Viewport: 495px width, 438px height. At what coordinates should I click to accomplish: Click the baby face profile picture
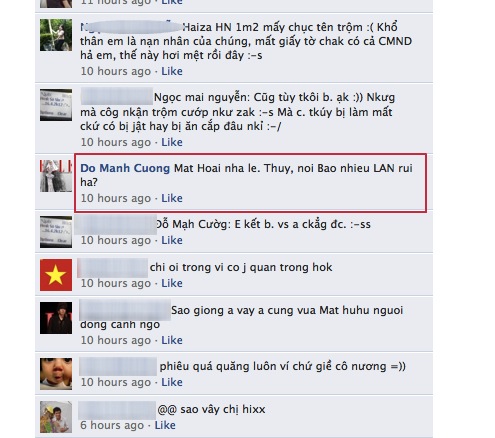(56, 374)
